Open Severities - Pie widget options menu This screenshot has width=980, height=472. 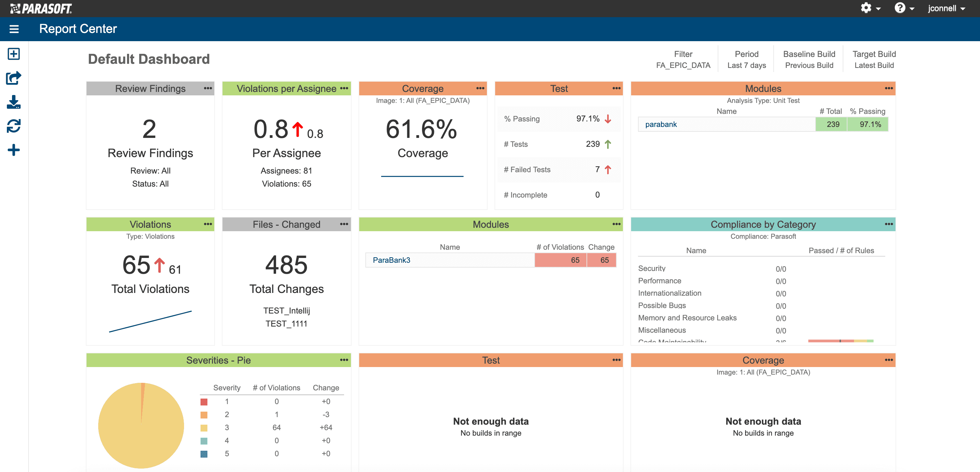(344, 359)
